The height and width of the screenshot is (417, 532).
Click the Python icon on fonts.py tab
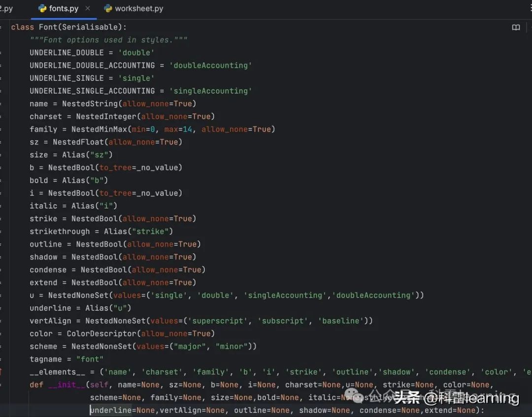(42, 8)
